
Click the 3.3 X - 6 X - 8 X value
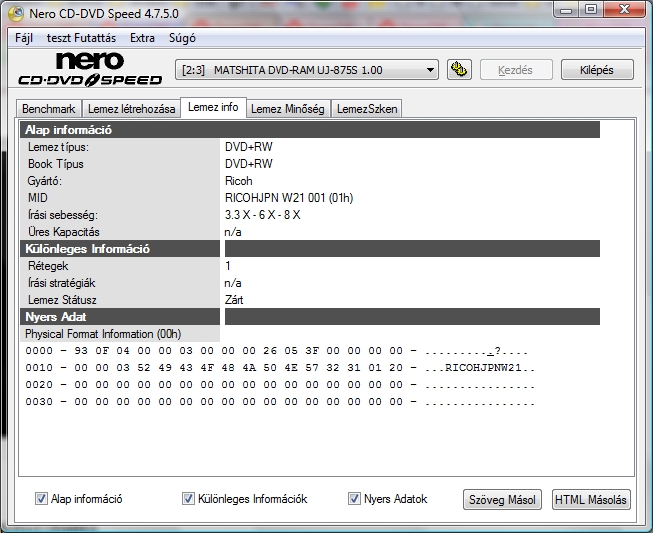[262, 215]
